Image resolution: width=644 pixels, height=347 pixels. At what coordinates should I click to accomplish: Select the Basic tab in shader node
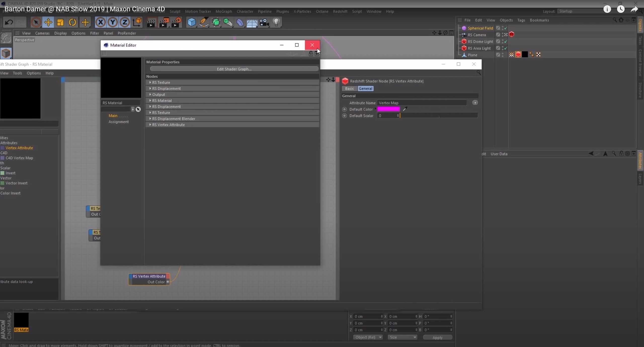[350, 89]
